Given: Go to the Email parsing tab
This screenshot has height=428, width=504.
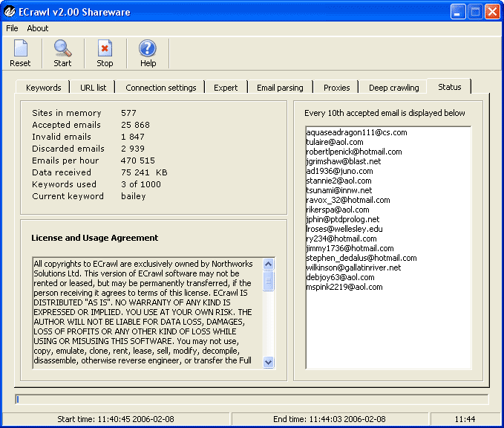Looking at the screenshot, I should tap(280, 88).
